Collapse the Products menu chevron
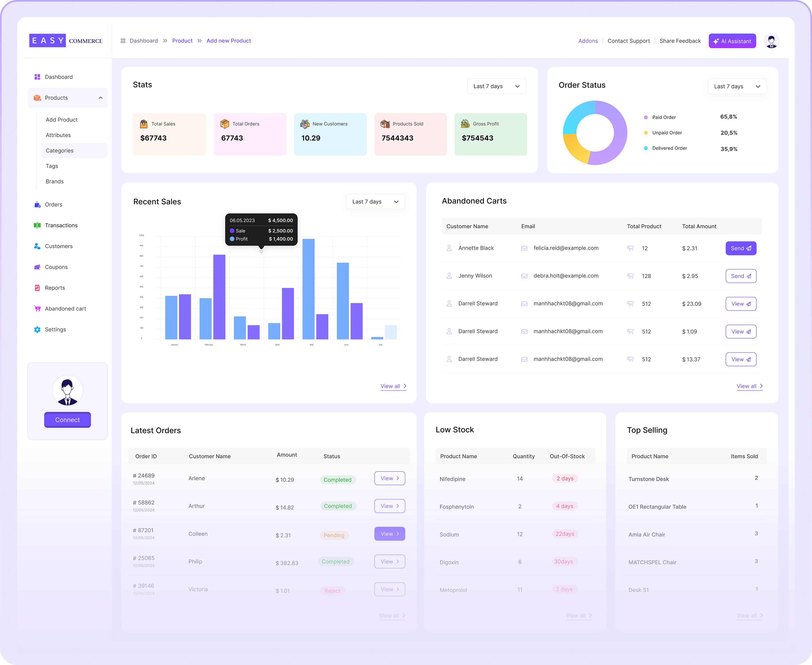812x665 pixels. click(100, 98)
